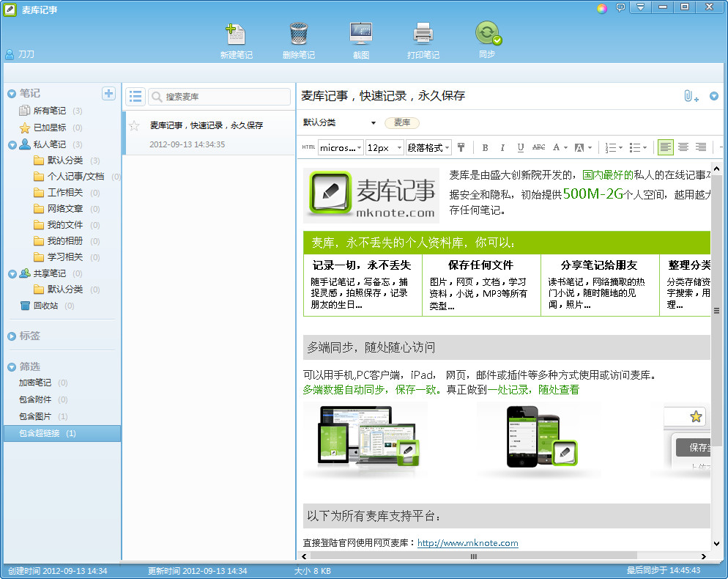
Task: Open 默认分类 folder under 共享笔记
Action: point(66,289)
